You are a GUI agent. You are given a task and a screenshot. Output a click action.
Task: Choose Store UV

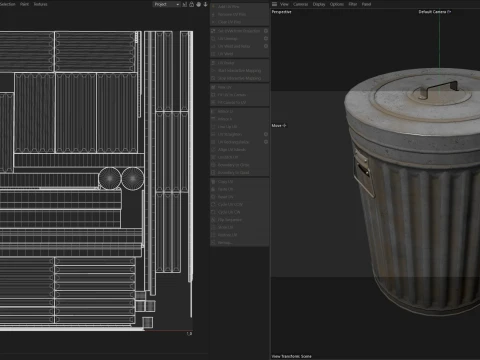[240, 227]
